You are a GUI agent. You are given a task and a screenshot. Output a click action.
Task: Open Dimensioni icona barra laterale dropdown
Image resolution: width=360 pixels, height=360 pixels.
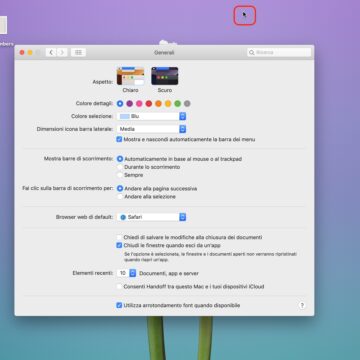click(x=151, y=129)
